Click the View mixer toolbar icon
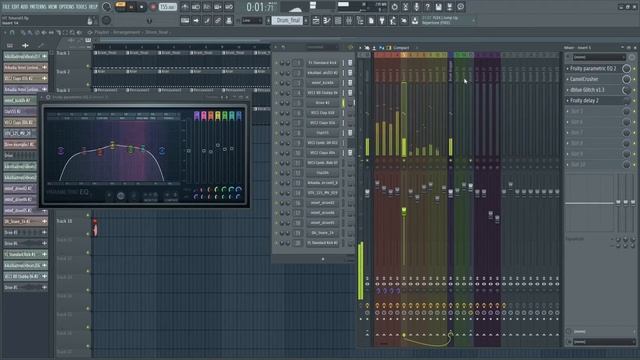This screenshot has width=640, height=360. point(349,20)
